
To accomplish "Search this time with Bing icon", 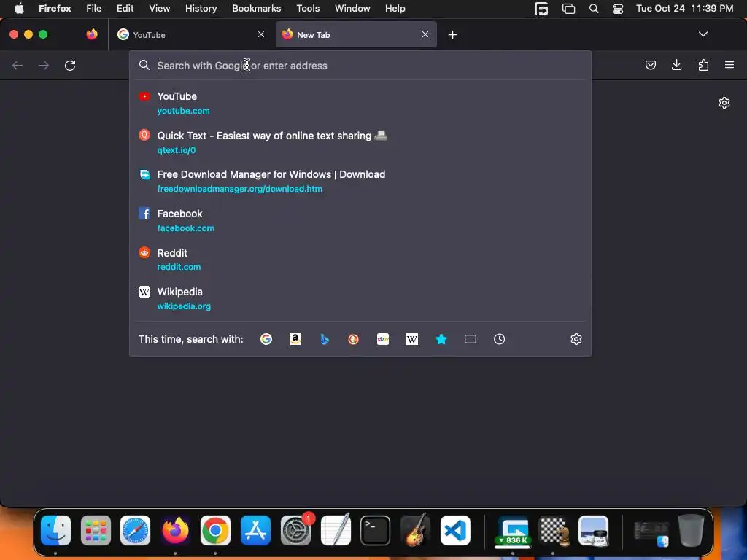I will (325, 339).
